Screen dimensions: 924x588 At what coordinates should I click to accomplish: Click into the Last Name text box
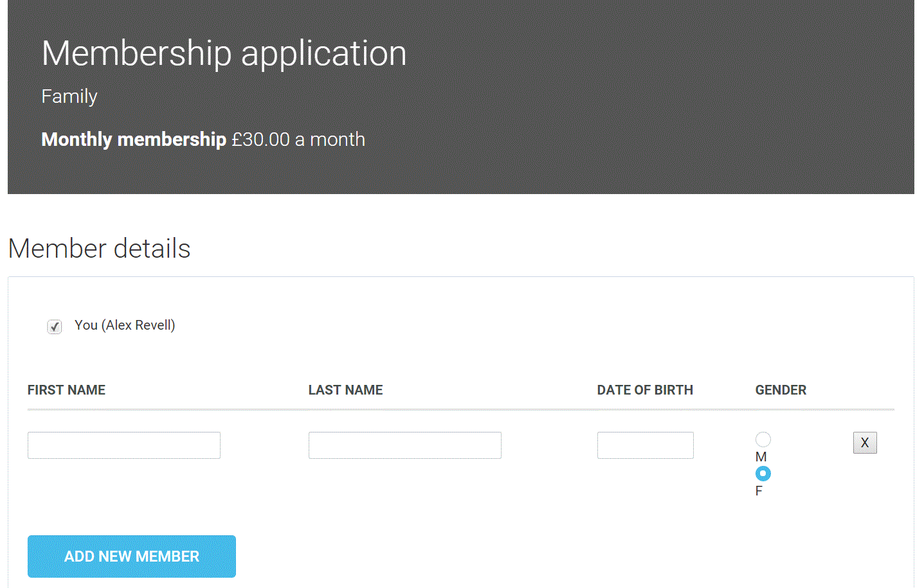click(405, 445)
